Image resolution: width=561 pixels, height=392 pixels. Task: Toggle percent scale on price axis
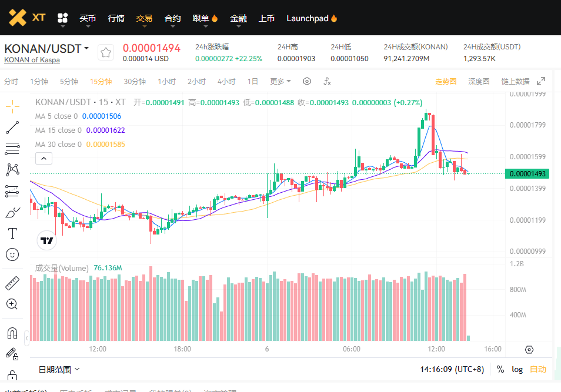[500, 369]
